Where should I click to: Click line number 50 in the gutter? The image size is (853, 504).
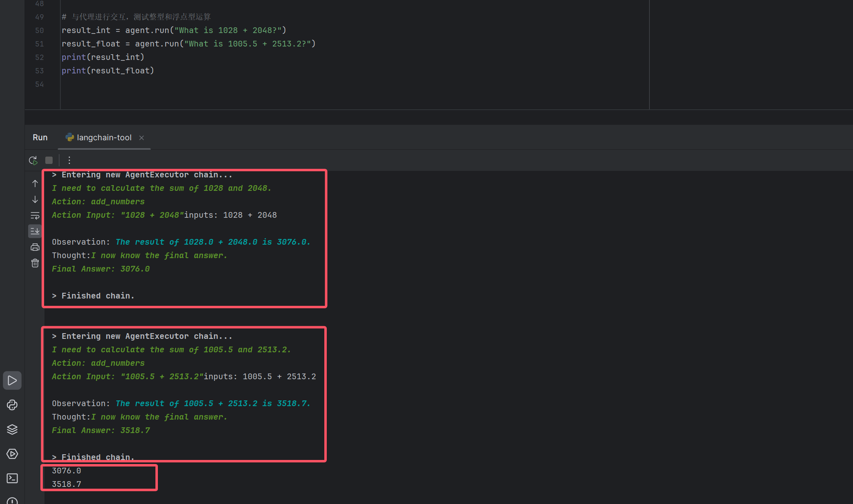click(x=39, y=30)
